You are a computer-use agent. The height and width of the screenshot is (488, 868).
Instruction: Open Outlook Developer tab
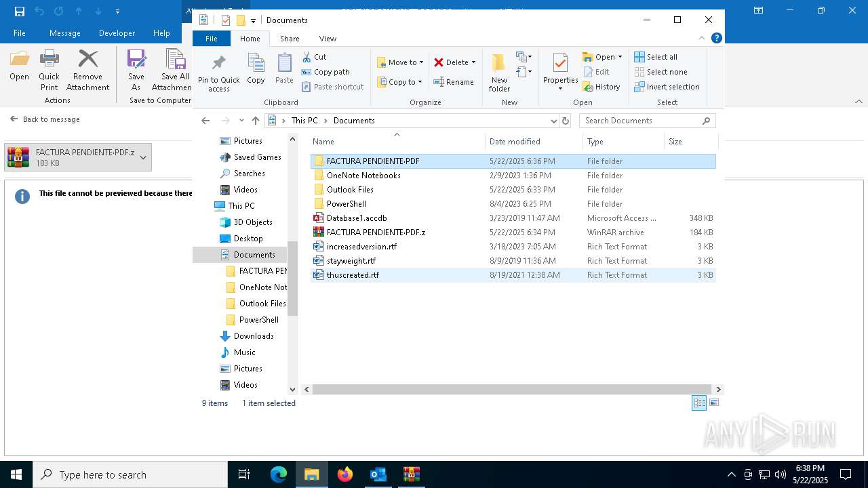point(117,33)
